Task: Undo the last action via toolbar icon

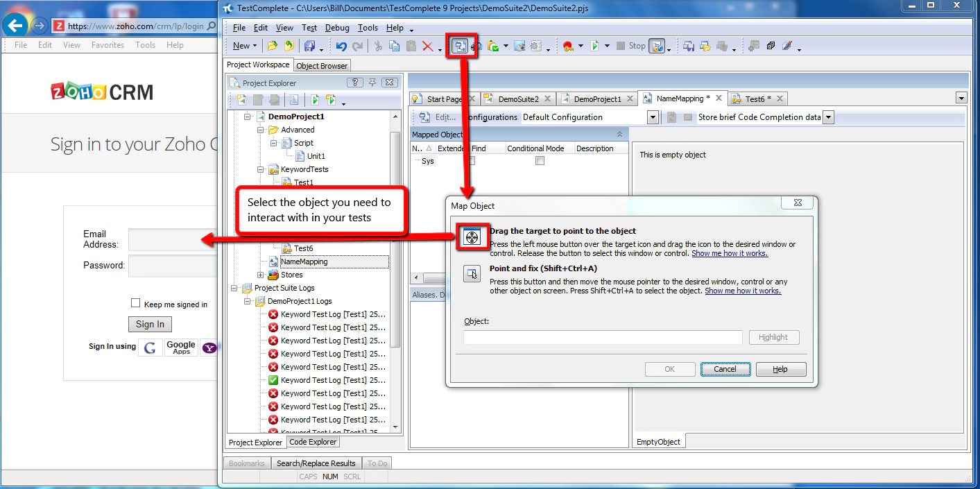Action: click(341, 46)
